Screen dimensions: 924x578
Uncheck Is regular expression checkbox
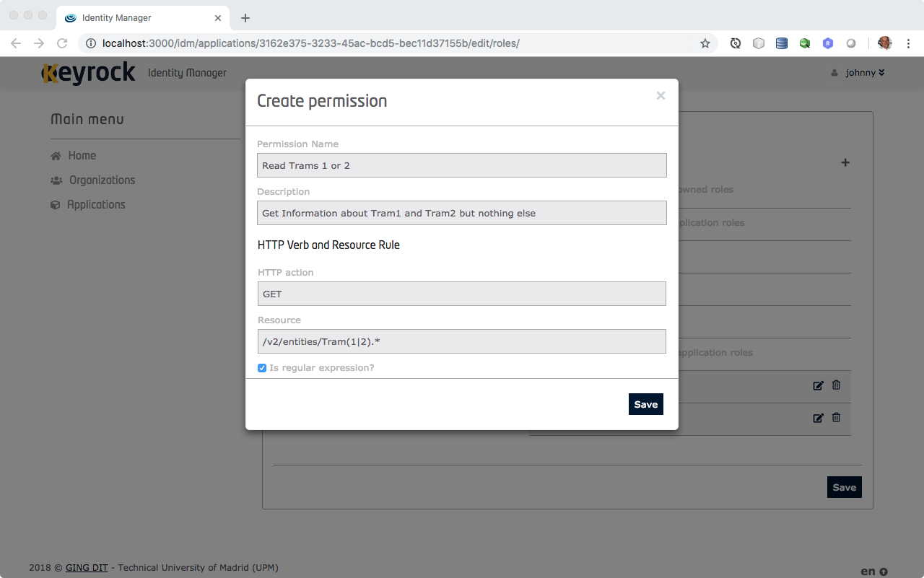[262, 368]
